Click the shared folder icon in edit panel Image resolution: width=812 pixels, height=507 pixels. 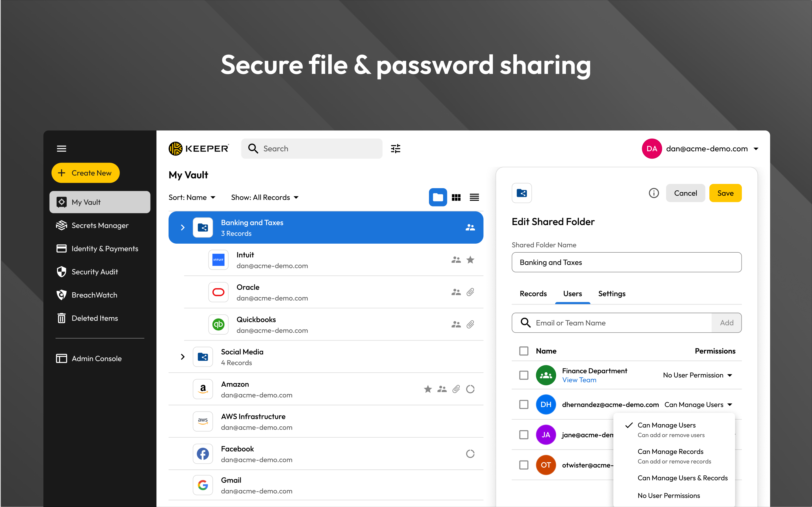tap(522, 193)
